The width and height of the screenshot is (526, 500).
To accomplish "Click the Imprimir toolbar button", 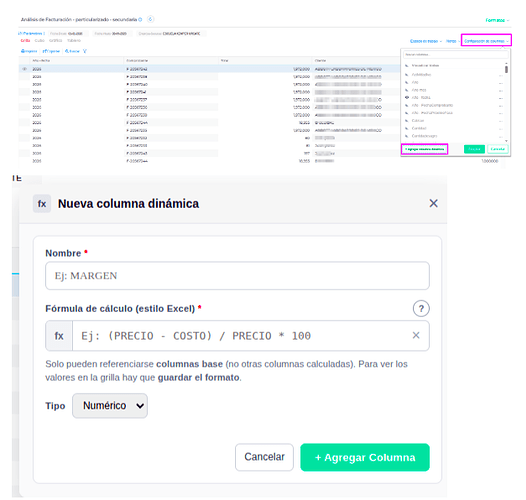I will point(29,51).
